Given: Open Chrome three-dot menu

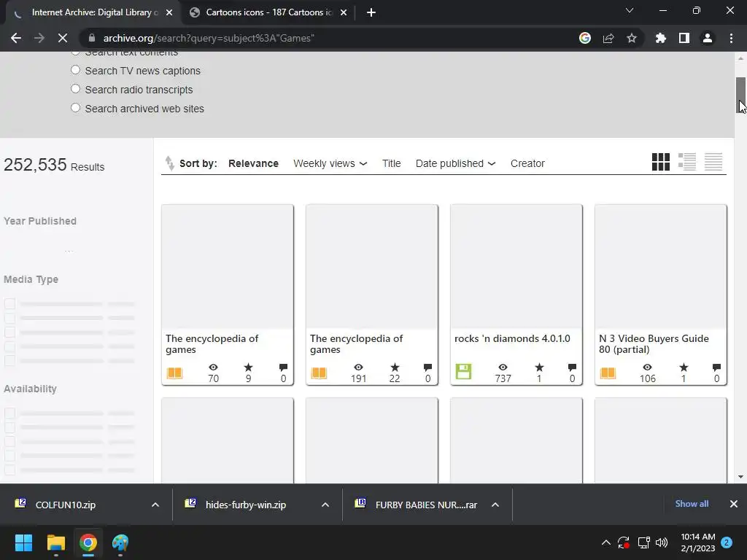Looking at the screenshot, I should (731, 38).
